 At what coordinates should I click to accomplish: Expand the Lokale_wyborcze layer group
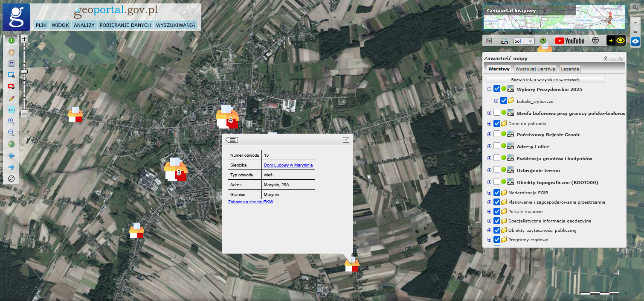(x=496, y=101)
